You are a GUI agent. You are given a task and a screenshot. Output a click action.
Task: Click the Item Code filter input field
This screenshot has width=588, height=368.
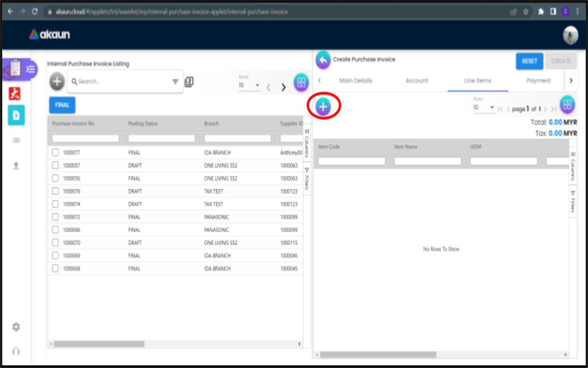pos(352,161)
